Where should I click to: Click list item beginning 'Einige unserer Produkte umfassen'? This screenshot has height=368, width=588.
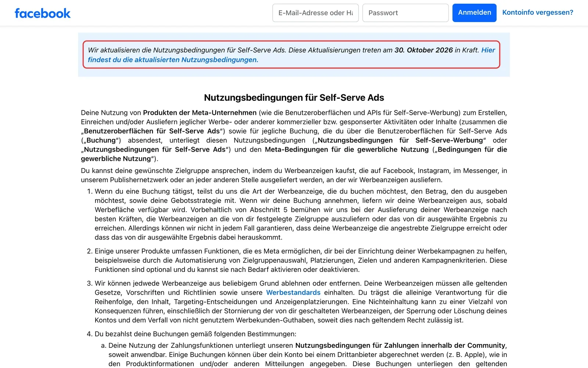pos(301,260)
